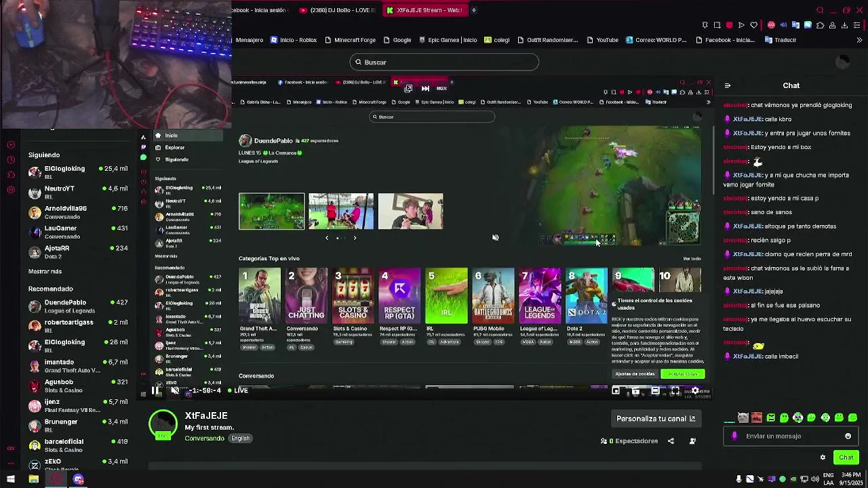Open the YouTube bookmark
Viewport: 868px width, 488px height.
coord(602,40)
